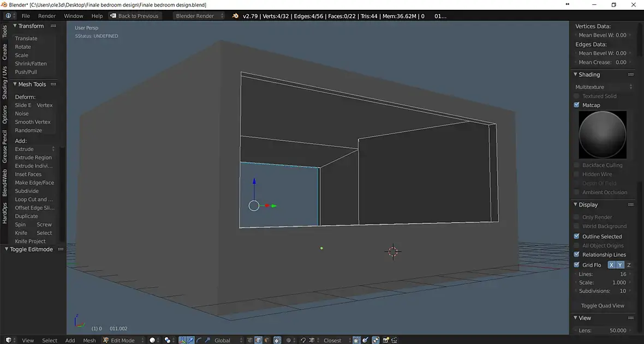Toggle the Z grid axis button
The image size is (644, 344).
click(629, 265)
